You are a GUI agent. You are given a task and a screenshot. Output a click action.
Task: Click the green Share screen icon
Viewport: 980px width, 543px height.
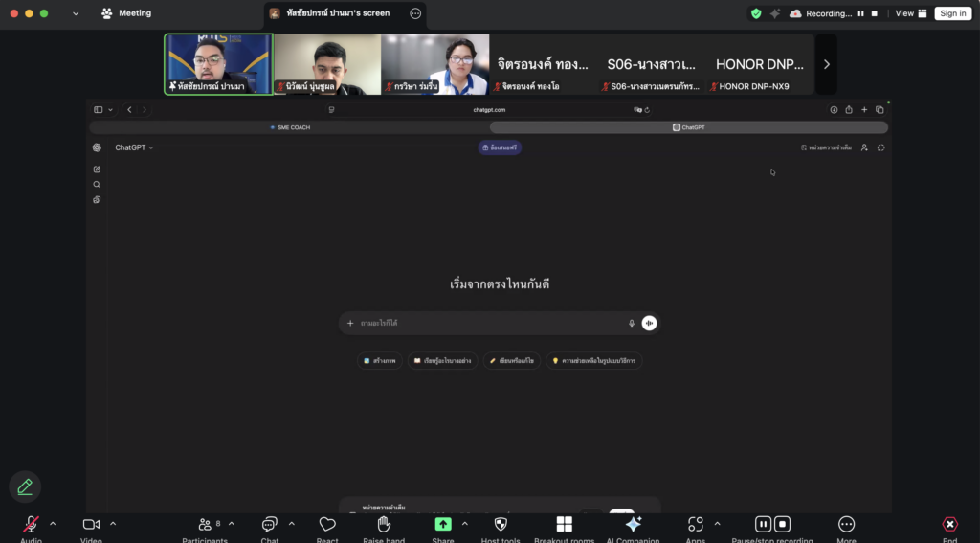point(443,524)
